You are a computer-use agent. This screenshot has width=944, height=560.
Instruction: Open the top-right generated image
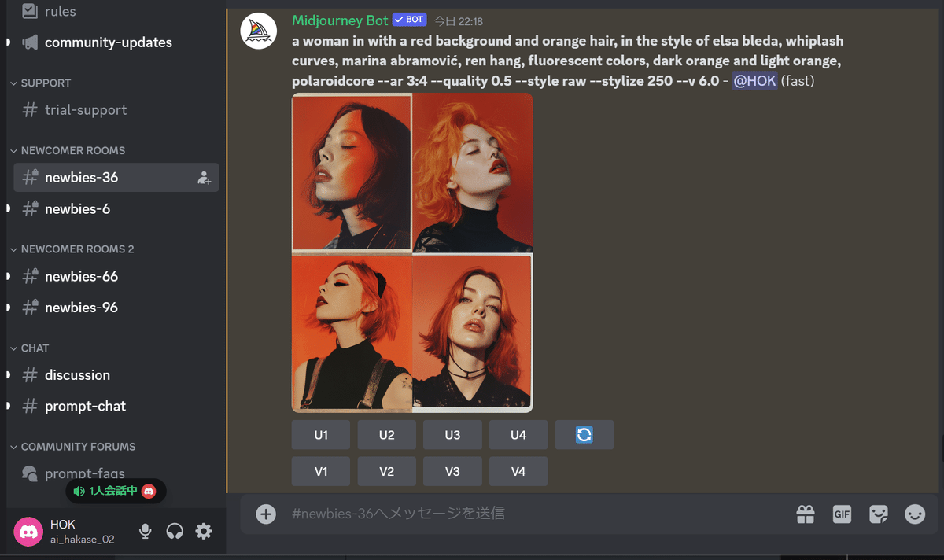tap(473, 171)
